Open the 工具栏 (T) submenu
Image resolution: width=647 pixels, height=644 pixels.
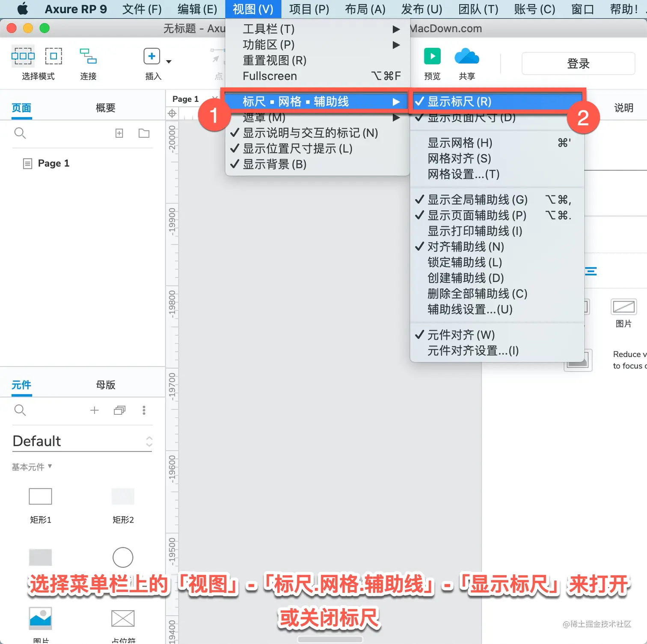[x=318, y=29]
